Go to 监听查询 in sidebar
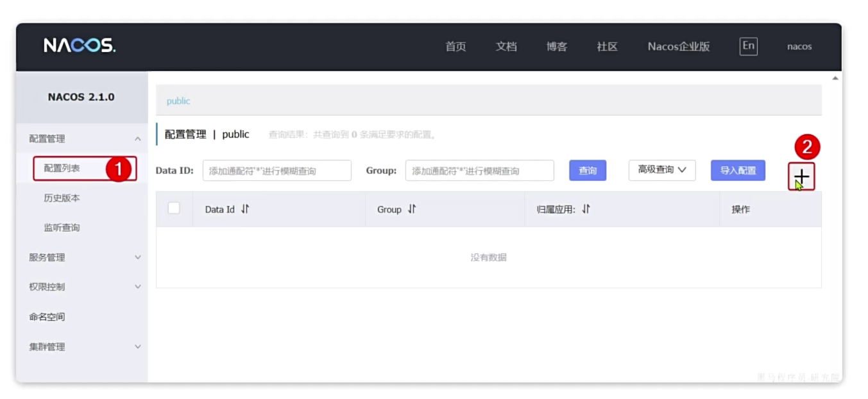Viewport: 868px width, 399px height. click(x=62, y=228)
